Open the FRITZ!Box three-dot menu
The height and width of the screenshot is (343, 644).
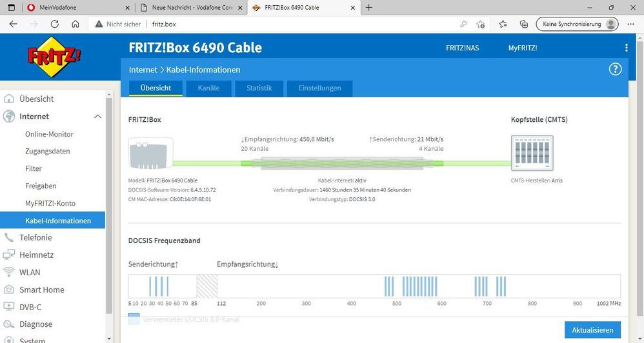point(626,48)
